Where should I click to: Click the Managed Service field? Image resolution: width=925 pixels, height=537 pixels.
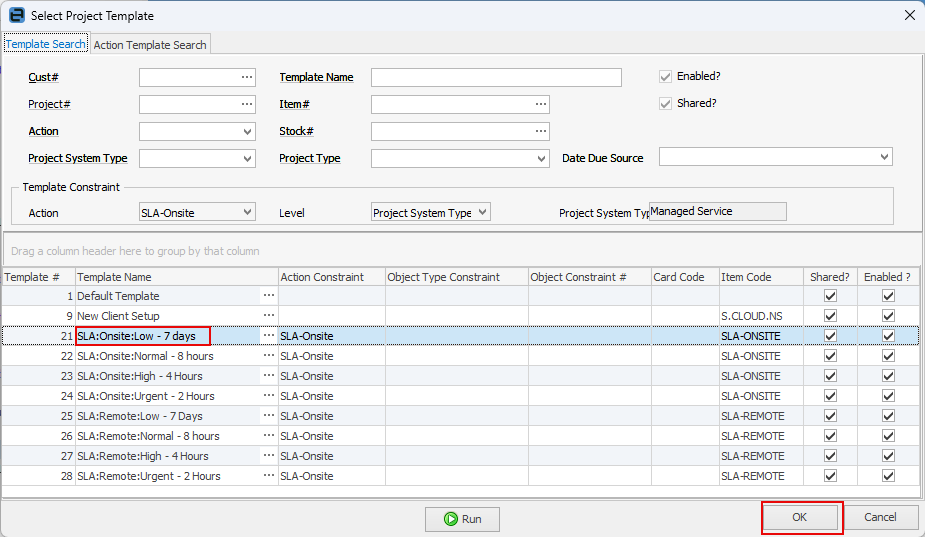pyautogui.click(x=717, y=211)
